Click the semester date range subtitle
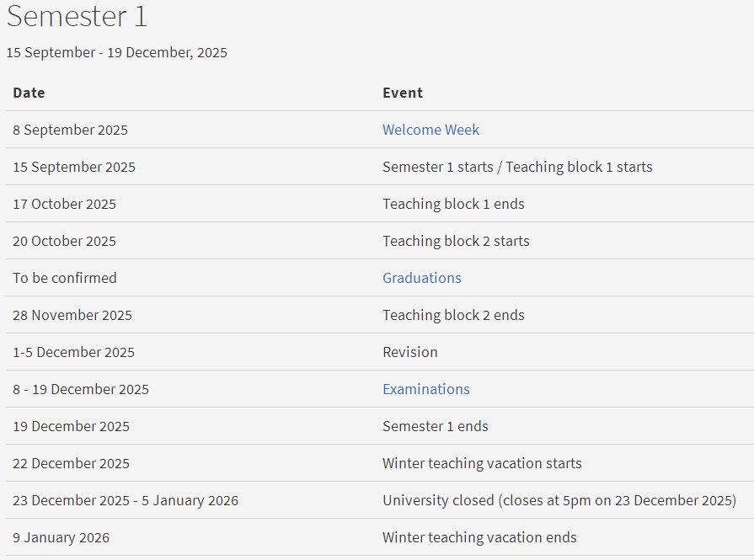 point(116,52)
